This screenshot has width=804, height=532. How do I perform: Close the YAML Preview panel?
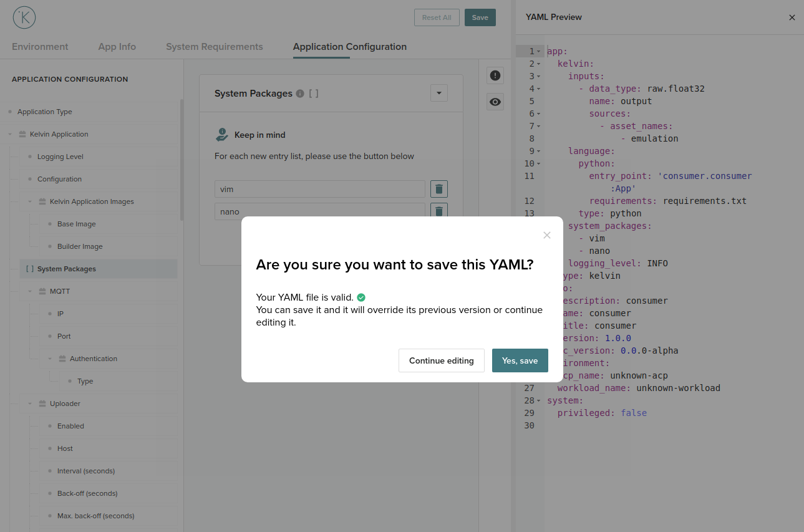click(x=792, y=17)
